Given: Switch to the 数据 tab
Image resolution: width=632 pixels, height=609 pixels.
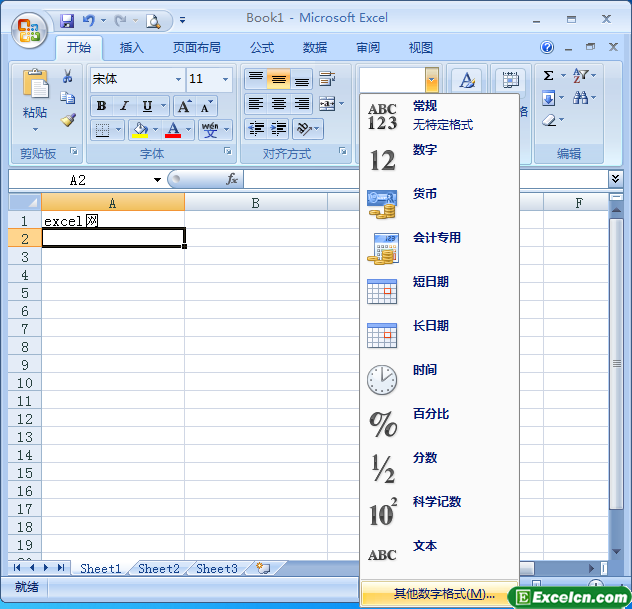Looking at the screenshot, I should click(315, 48).
